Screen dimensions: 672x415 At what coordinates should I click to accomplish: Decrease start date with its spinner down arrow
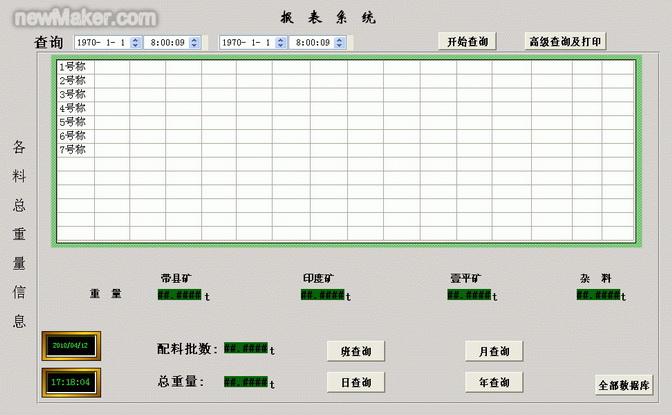[135, 45]
